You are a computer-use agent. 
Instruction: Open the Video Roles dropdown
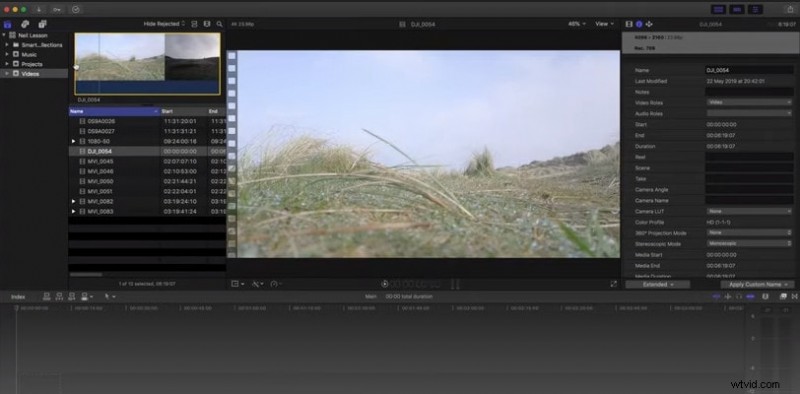(749, 103)
